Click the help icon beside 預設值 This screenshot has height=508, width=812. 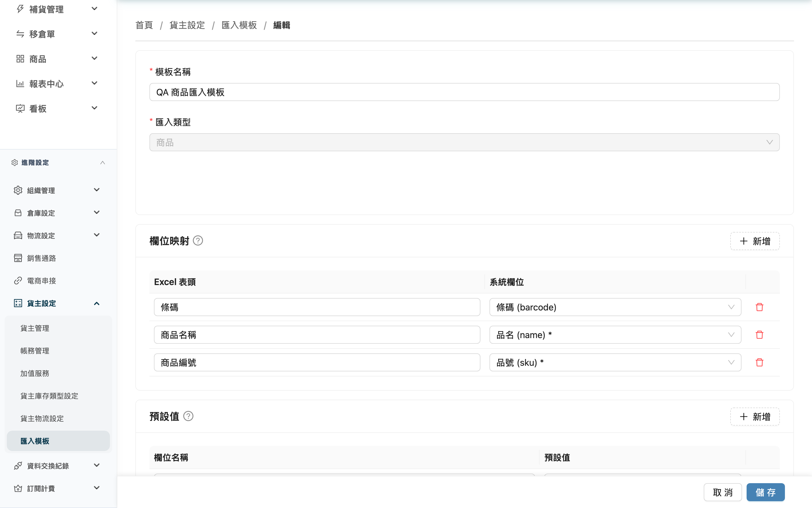click(189, 416)
